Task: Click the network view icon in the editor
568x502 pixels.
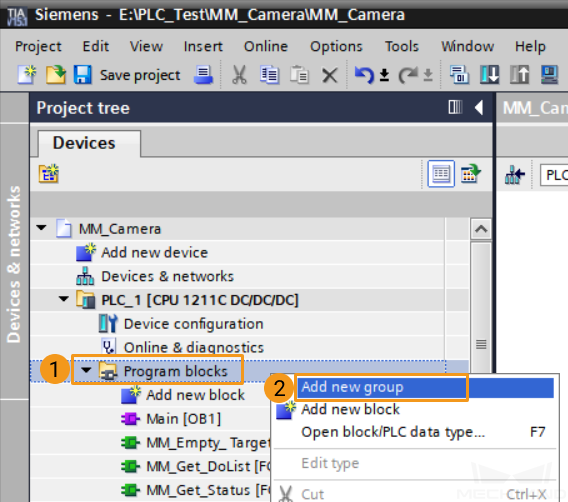Action: [515, 175]
